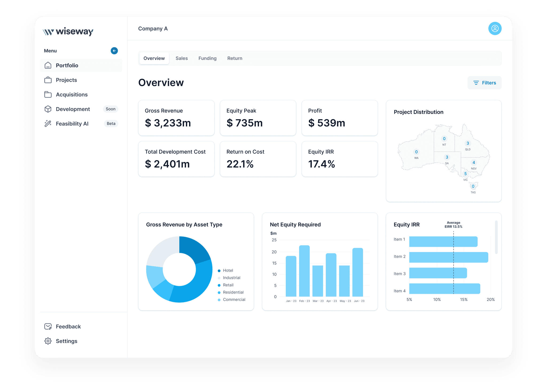This screenshot has height=392, width=547.
Task: Click the Jan - 23 bar
Action: (291, 276)
